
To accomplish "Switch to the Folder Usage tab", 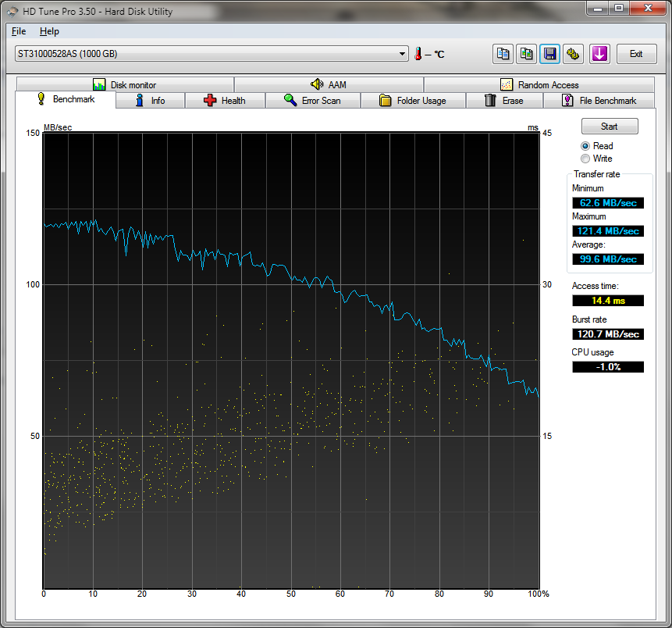I will click(413, 101).
